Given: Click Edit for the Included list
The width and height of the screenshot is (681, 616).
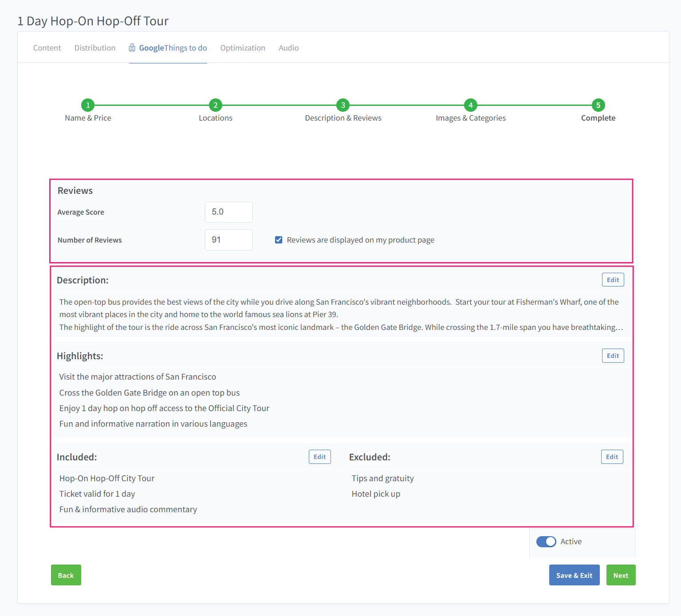Looking at the screenshot, I should 319,457.
